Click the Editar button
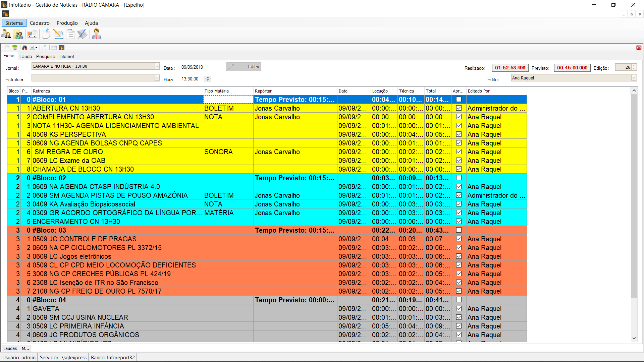Screen dimensions: 644x362 pos(244,66)
